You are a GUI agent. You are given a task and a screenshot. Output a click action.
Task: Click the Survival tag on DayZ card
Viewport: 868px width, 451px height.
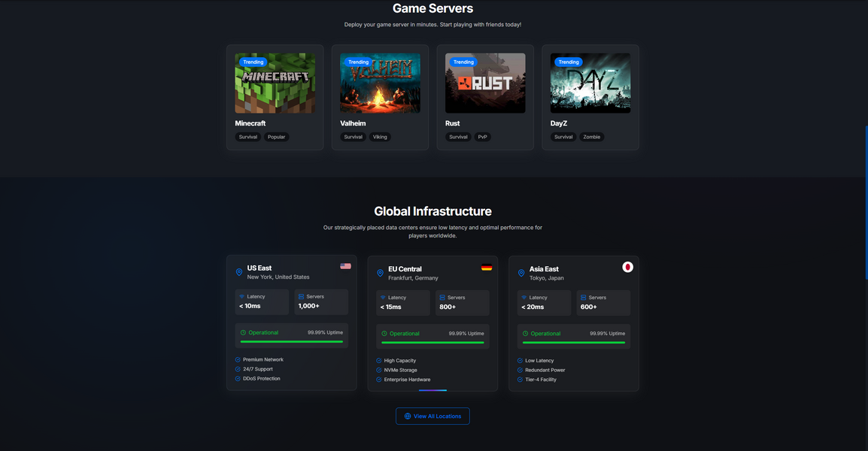[563, 137]
